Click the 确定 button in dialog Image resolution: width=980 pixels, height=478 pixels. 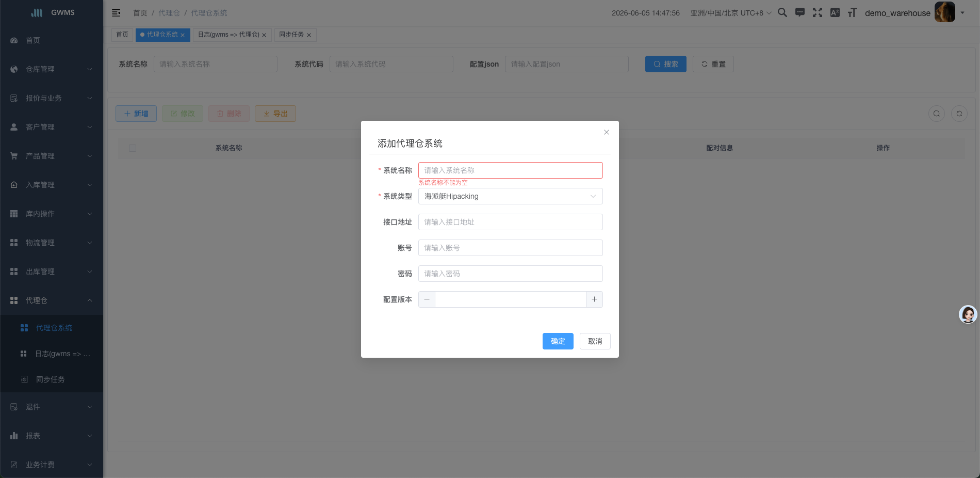point(558,341)
